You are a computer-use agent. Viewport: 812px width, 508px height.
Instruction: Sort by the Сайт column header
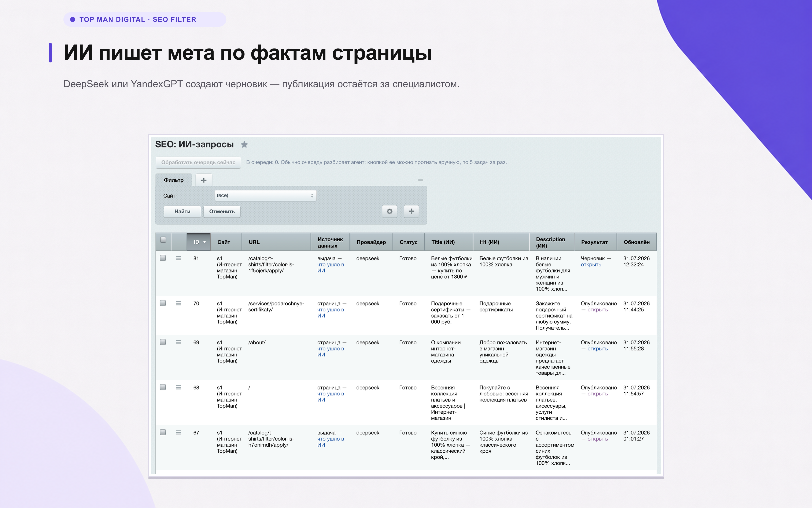(226, 242)
